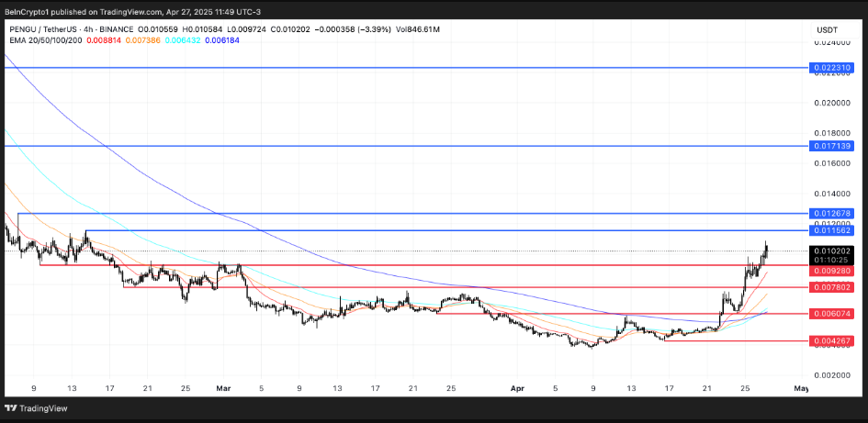Click the BeInCrypto1 publisher name

[x=33, y=11]
